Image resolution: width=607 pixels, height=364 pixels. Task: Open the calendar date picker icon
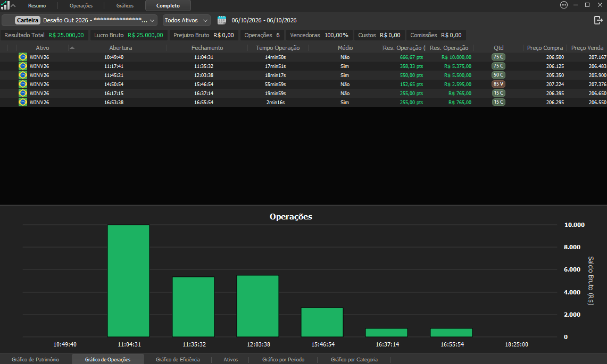point(221,20)
